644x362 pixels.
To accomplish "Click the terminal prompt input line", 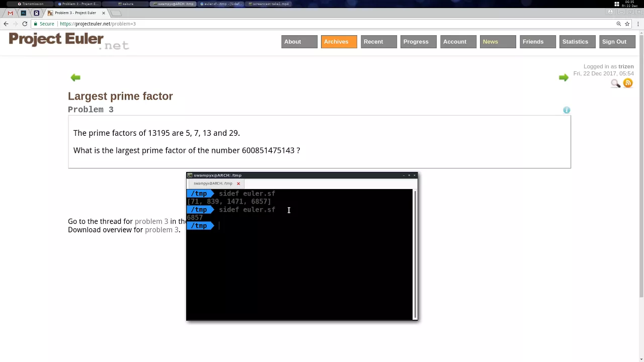I will (x=300, y=226).
